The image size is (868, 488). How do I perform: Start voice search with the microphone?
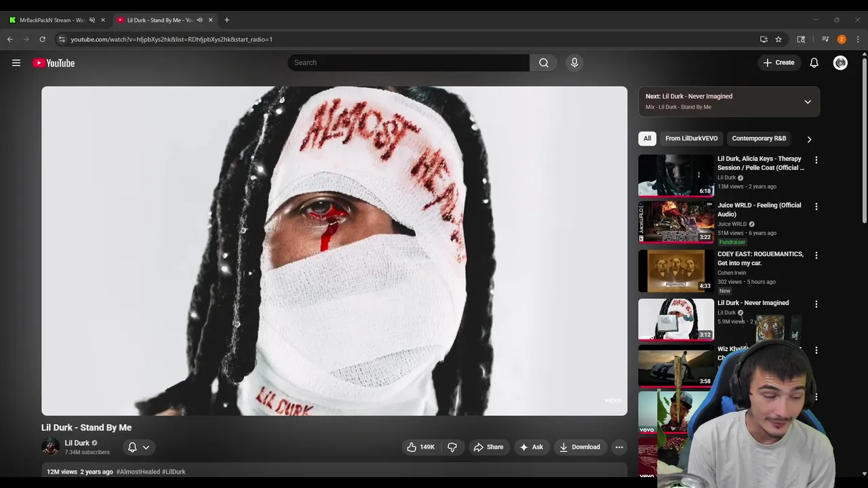[x=574, y=62]
